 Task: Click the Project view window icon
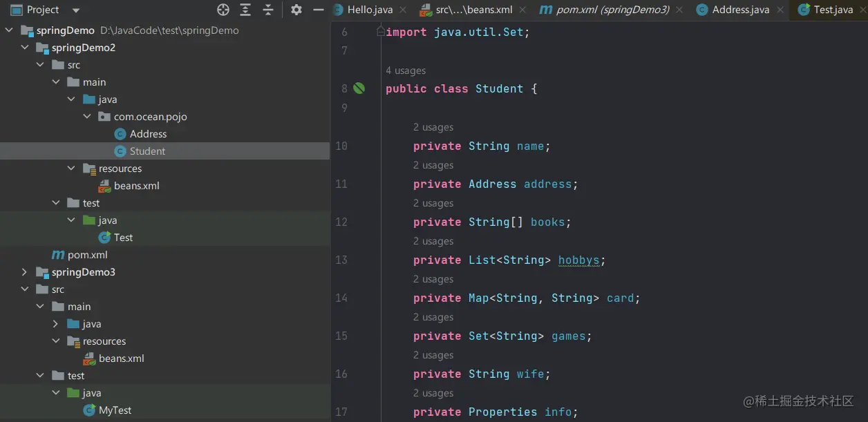point(17,10)
